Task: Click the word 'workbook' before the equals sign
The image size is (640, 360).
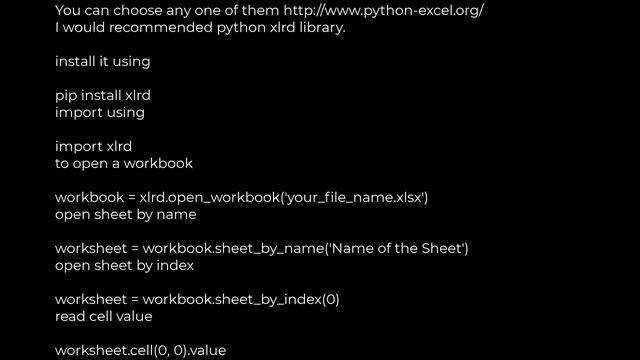Action: [89, 198]
